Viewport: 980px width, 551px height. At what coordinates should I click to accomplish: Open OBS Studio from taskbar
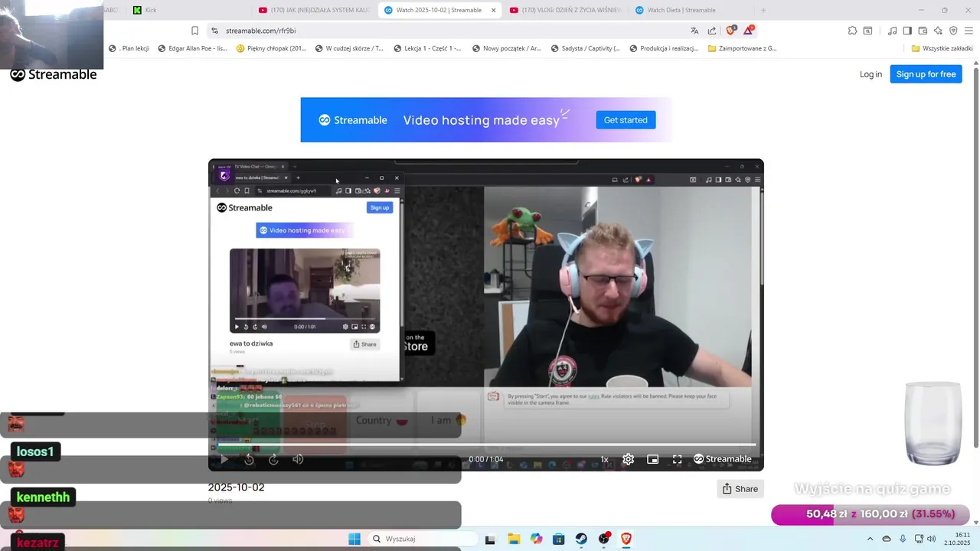tap(604, 539)
